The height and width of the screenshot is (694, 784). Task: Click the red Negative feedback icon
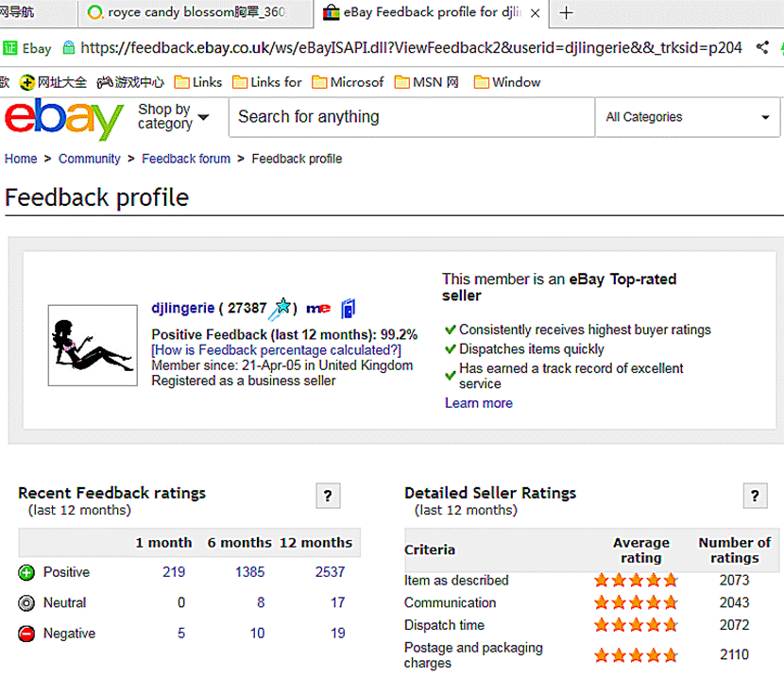pyautogui.click(x=26, y=634)
